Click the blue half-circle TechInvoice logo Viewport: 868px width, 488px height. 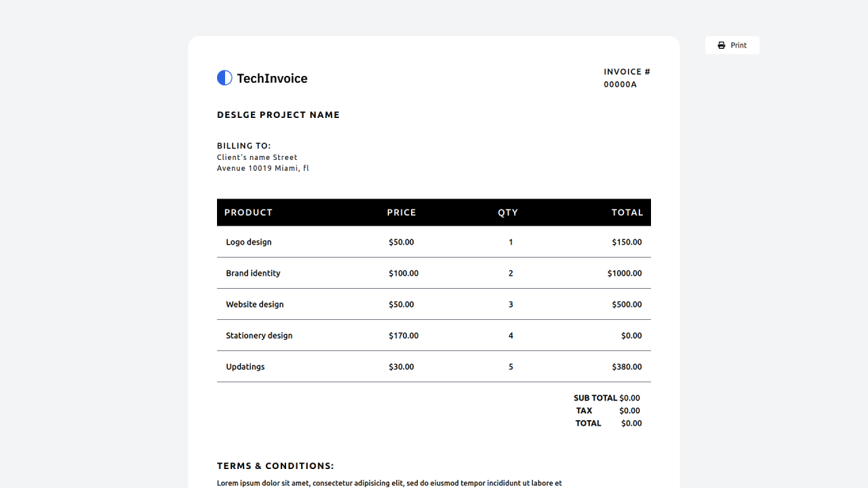tap(224, 78)
